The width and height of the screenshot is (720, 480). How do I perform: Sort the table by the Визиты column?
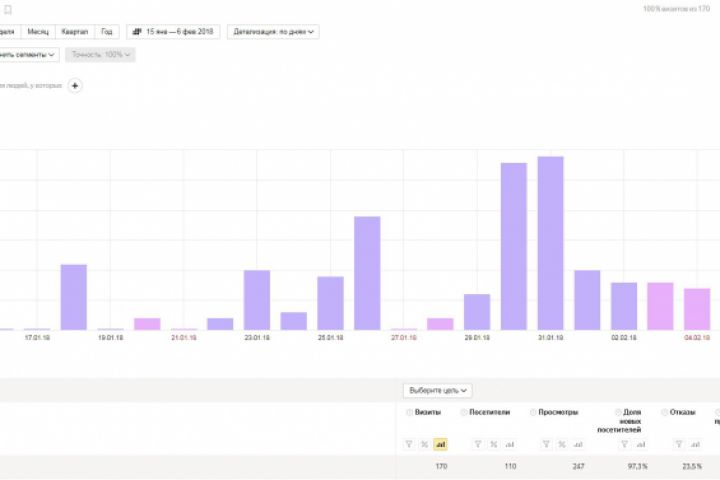[x=428, y=412]
